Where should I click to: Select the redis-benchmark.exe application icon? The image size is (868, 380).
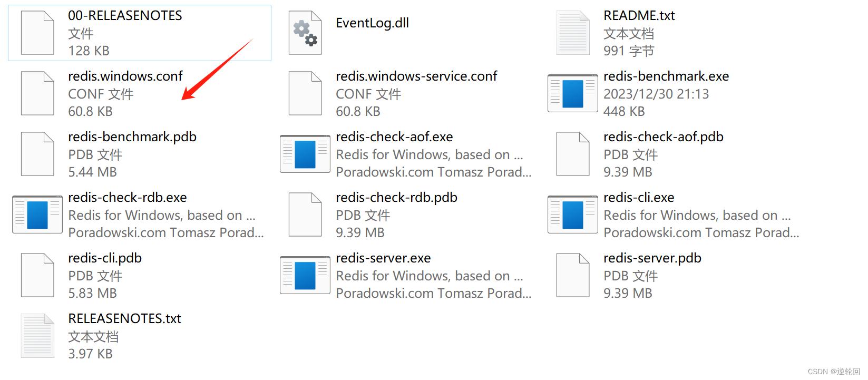pyautogui.click(x=573, y=93)
